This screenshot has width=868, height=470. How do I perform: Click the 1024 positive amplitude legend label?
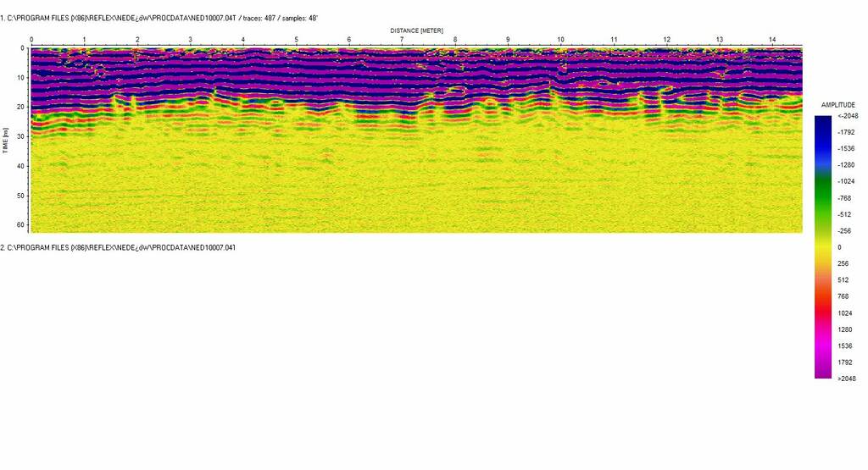pyautogui.click(x=843, y=313)
